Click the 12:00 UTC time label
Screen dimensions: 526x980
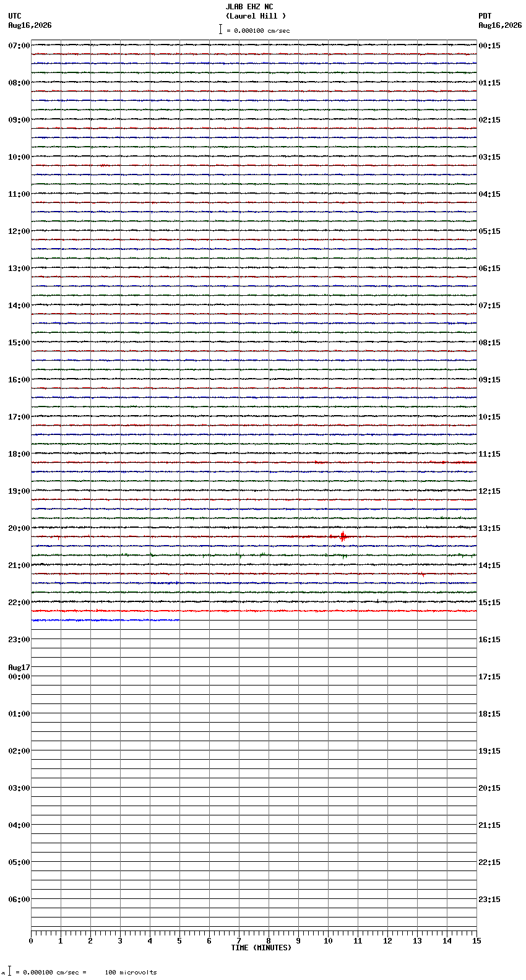point(19,231)
